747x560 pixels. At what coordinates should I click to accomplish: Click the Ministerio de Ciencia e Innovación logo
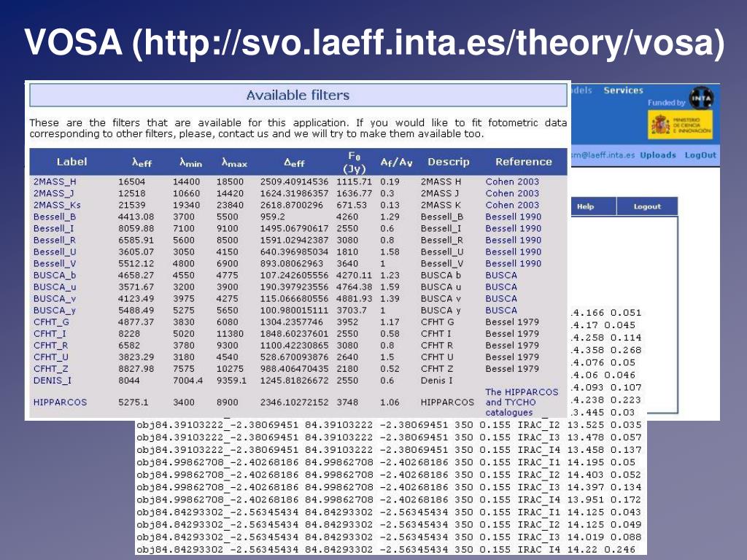680,125
